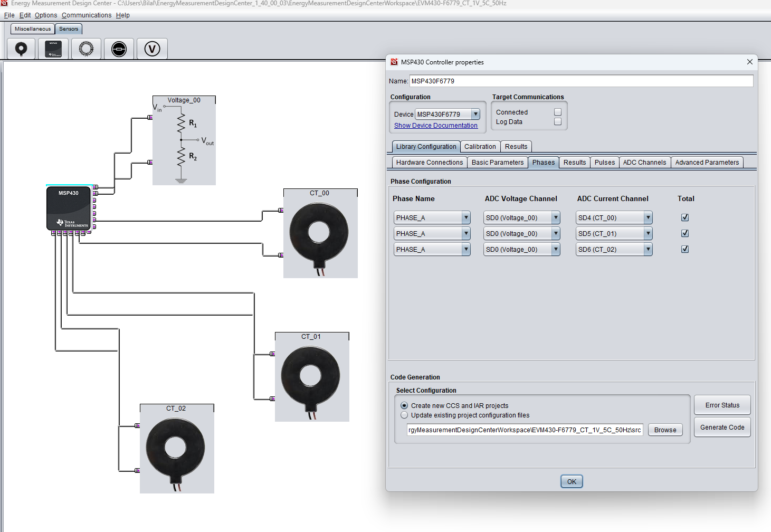Open the Options menu
The height and width of the screenshot is (532, 771).
pyautogui.click(x=46, y=15)
